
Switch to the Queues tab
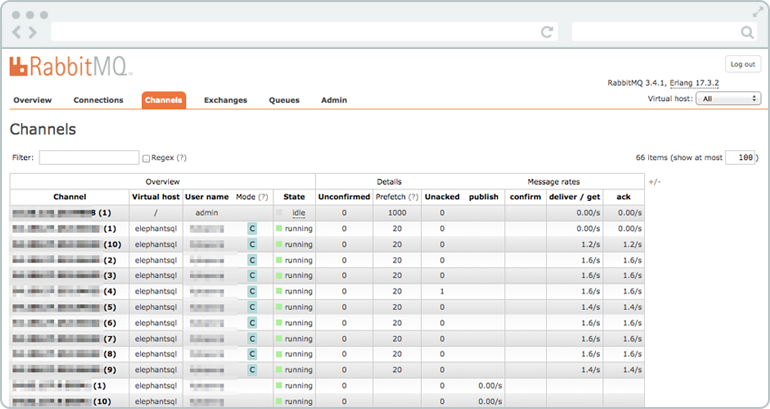pos(284,100)
